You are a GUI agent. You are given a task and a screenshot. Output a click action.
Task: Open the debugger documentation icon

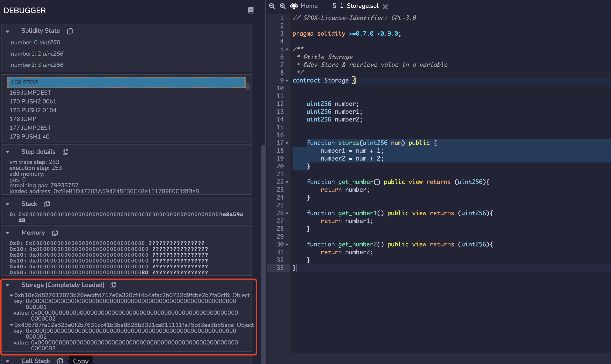point(251,10)
